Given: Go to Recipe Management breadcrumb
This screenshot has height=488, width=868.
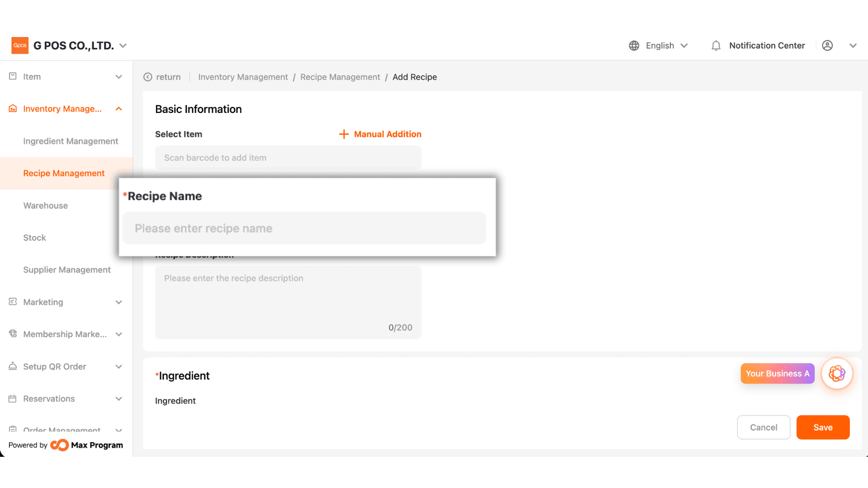Looking at the screenshot, I should coord(340,77).
